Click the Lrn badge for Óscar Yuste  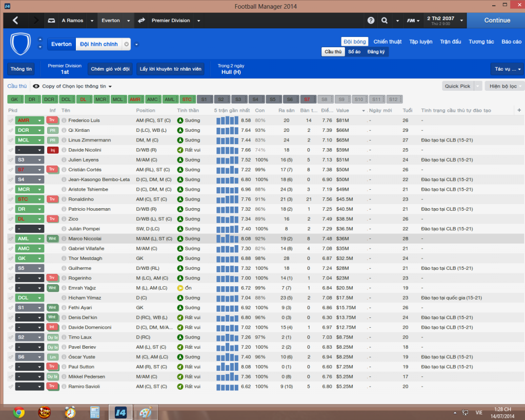pyautogui.click(x=52, y=357)
